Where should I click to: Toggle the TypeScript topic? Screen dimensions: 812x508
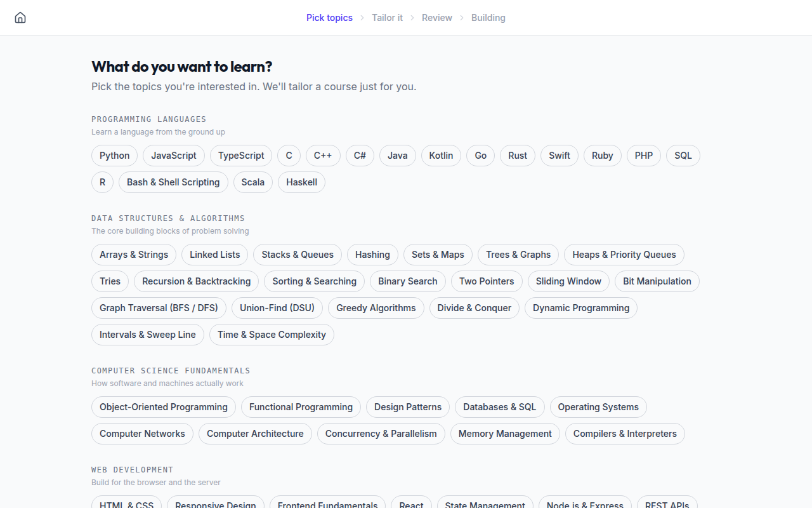coord(241,156)
